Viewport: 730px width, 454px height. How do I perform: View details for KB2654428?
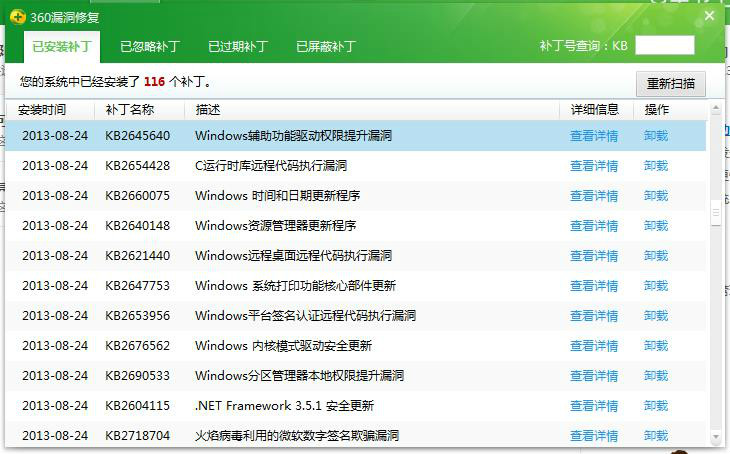[x=594, y=166]
